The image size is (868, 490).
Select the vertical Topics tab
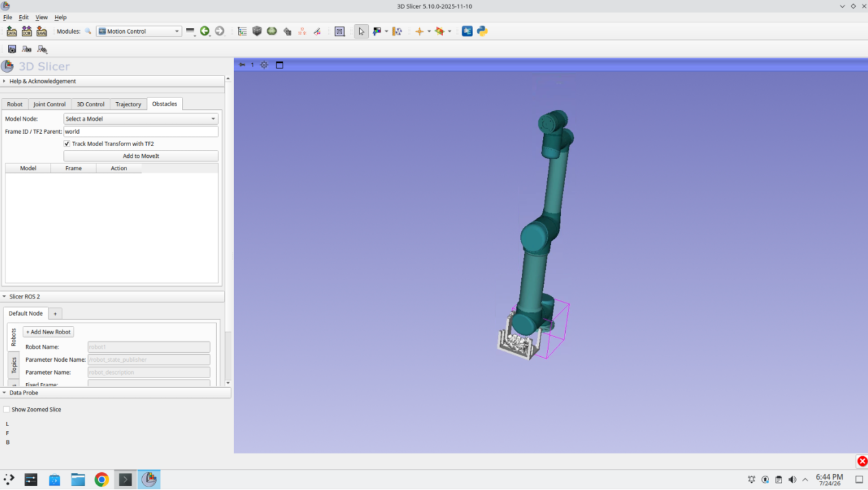[14, 365]
